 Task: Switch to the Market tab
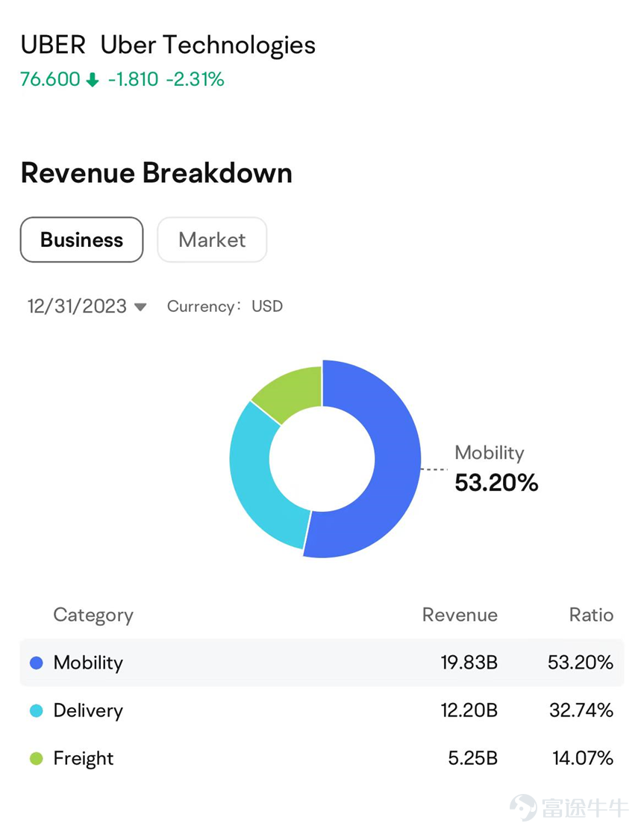212,240
